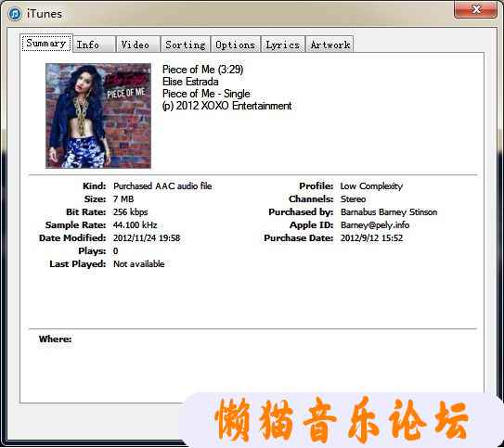Click the 'Apple ID:' label

(x=312, y=225)
